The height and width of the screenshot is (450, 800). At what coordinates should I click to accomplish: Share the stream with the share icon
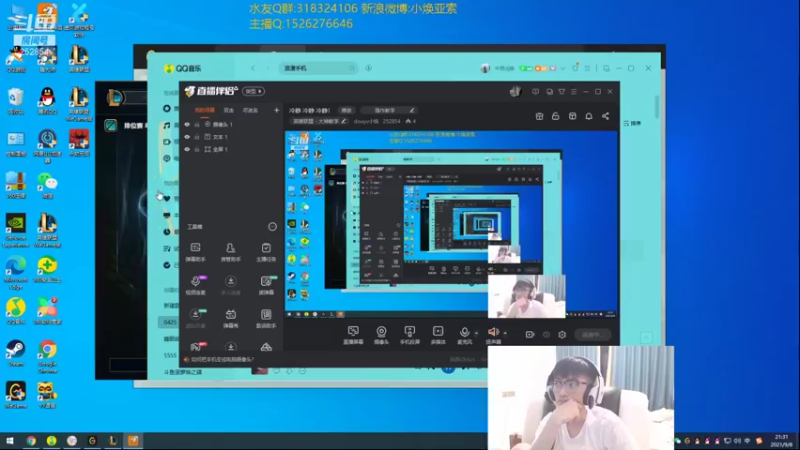tap(606, 116)
